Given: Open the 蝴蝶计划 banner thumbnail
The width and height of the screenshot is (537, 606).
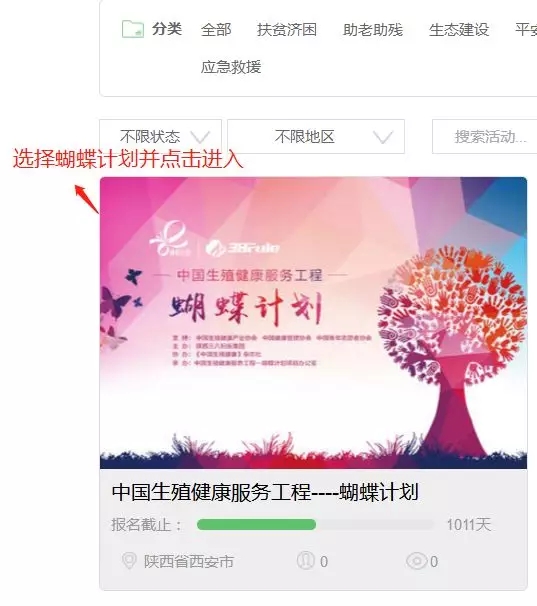Looking at the screenshot, I should 313,323.
